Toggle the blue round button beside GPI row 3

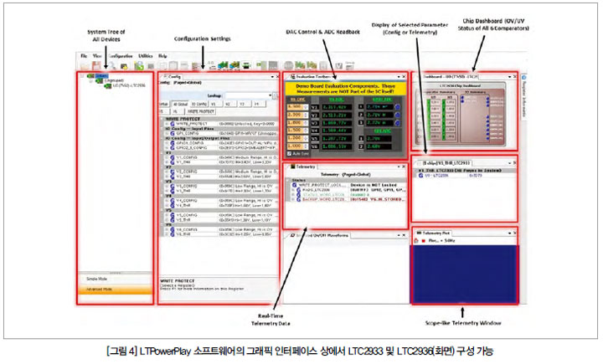tap(397, 123)
